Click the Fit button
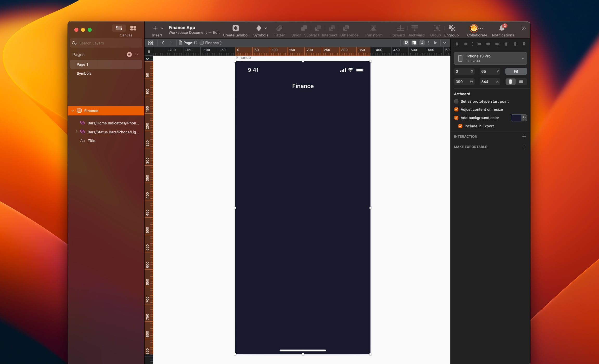 click(x=516, y=71)
